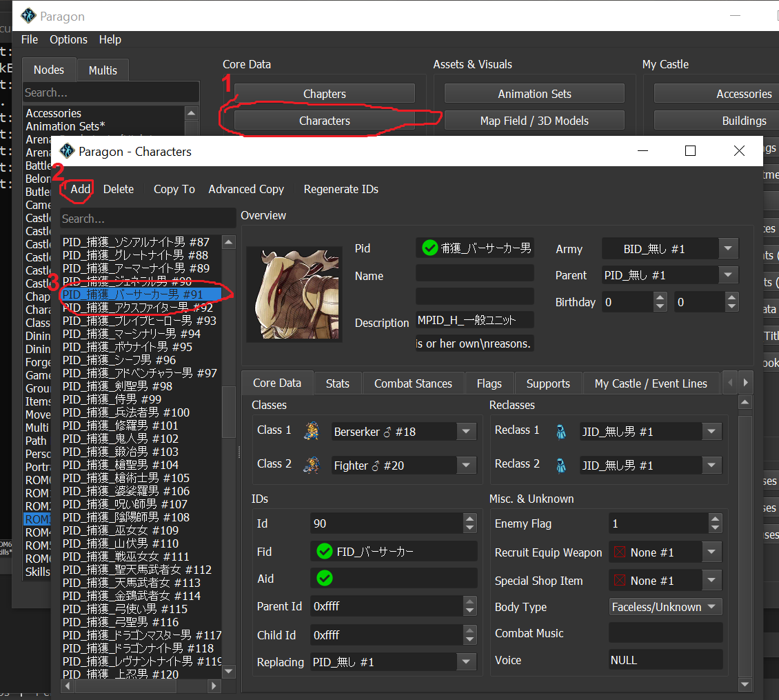Select the Multis tab in main window
779x700 pixels.
pyautogui.click(x=103, y=70)
